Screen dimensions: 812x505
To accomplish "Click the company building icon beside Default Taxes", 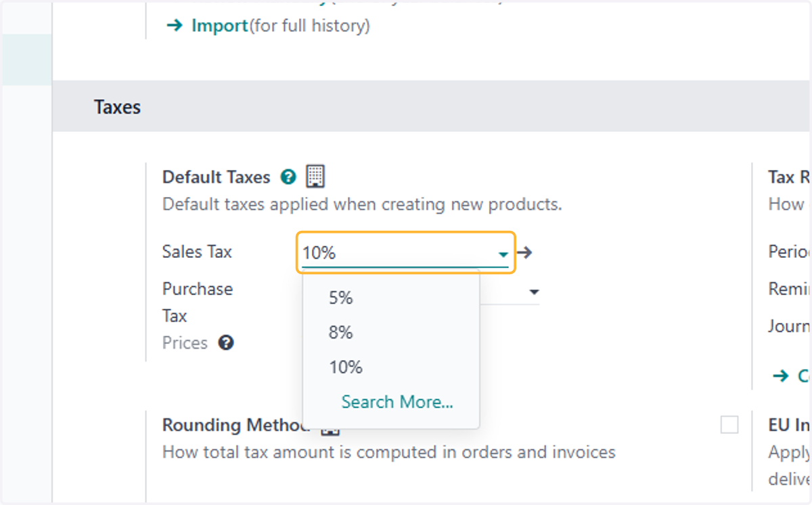I will coord(315,176).
